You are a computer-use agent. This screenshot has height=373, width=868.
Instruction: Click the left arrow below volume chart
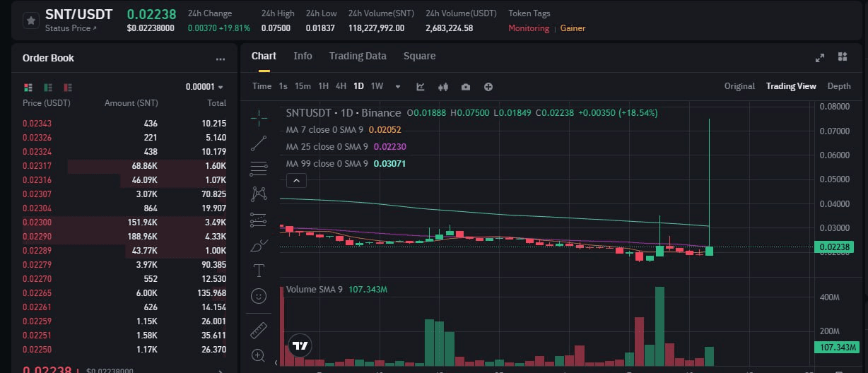point(276,362)
